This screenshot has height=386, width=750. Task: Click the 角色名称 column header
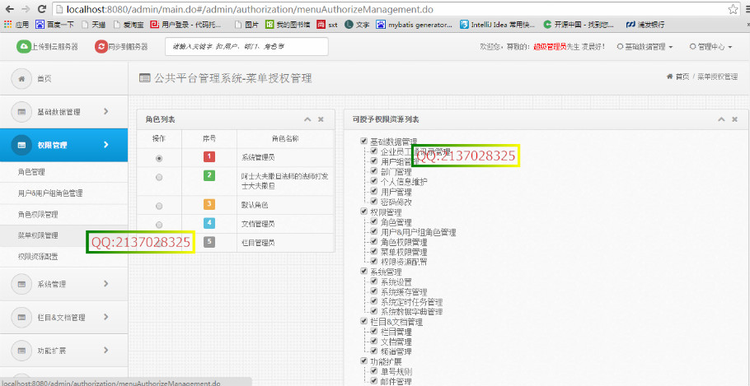click(286, 139)
